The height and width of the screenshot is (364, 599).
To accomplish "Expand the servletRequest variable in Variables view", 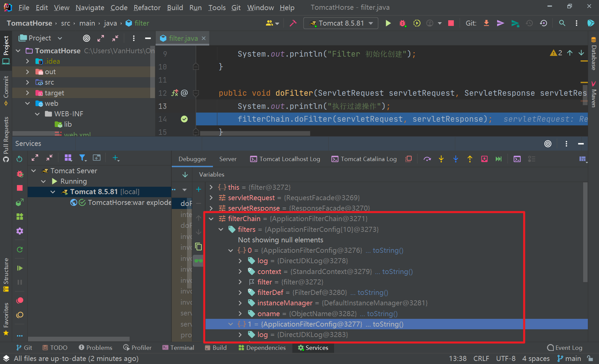I will 211,198.
